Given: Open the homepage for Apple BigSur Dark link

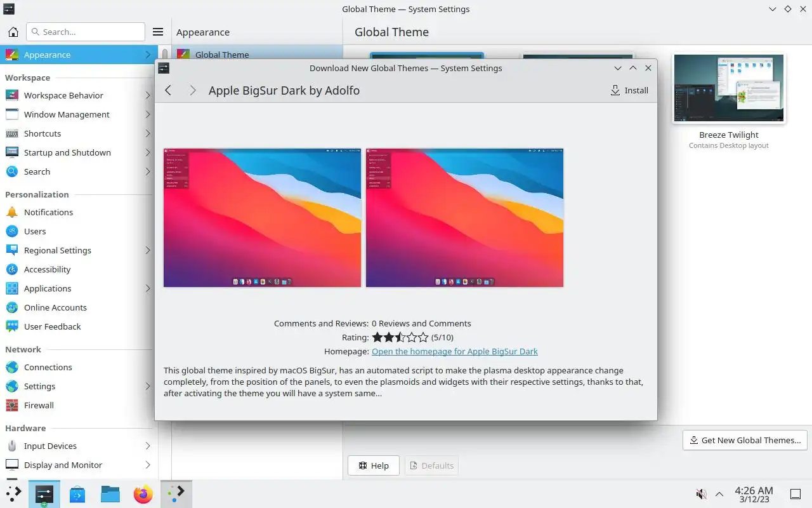Looking at the screenshot, I should [x=454, y=351].
